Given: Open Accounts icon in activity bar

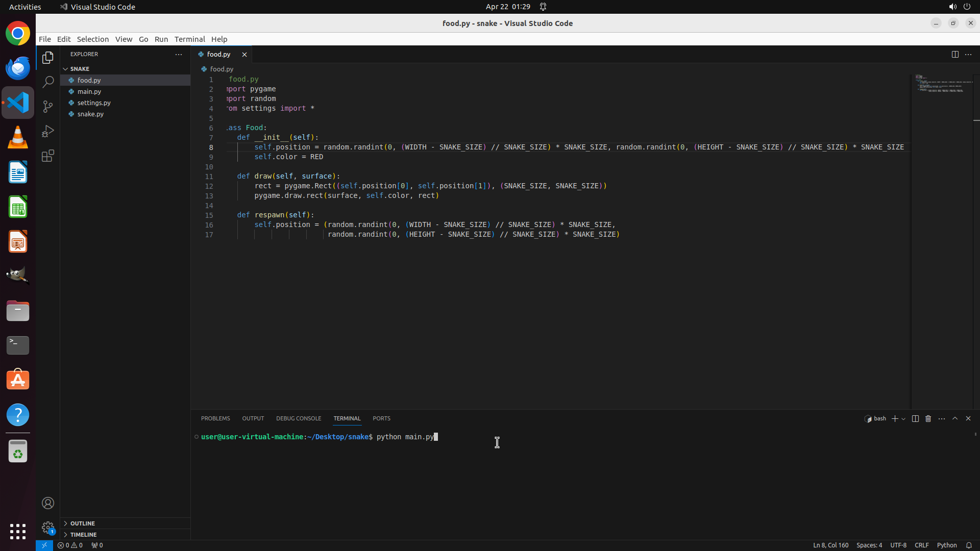Looking at the screenshot, I should [x=48, y=504].
